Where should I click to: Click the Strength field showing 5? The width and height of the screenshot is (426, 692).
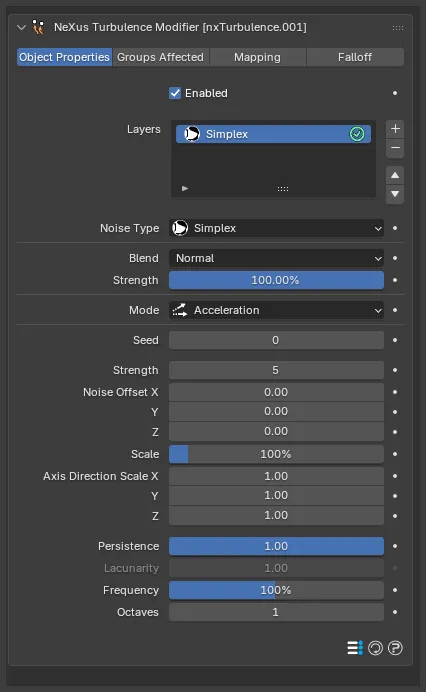point(276,370)
